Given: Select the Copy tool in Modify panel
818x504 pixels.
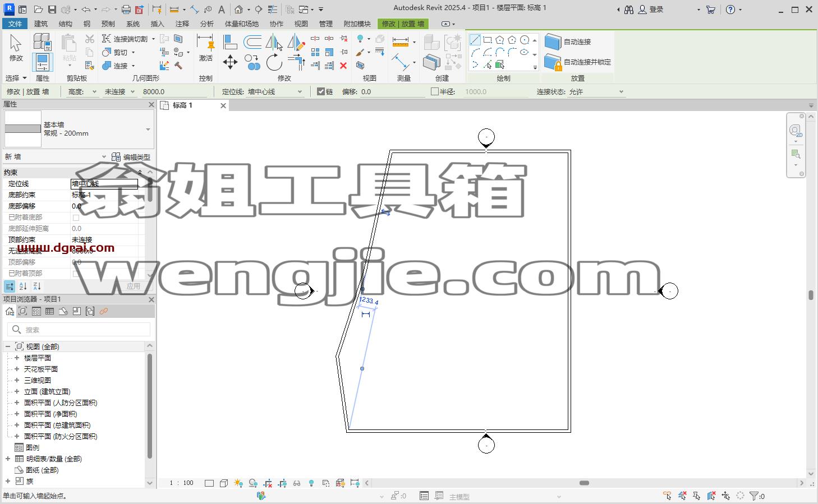Looking at the screenshot, I should (252, 62).
